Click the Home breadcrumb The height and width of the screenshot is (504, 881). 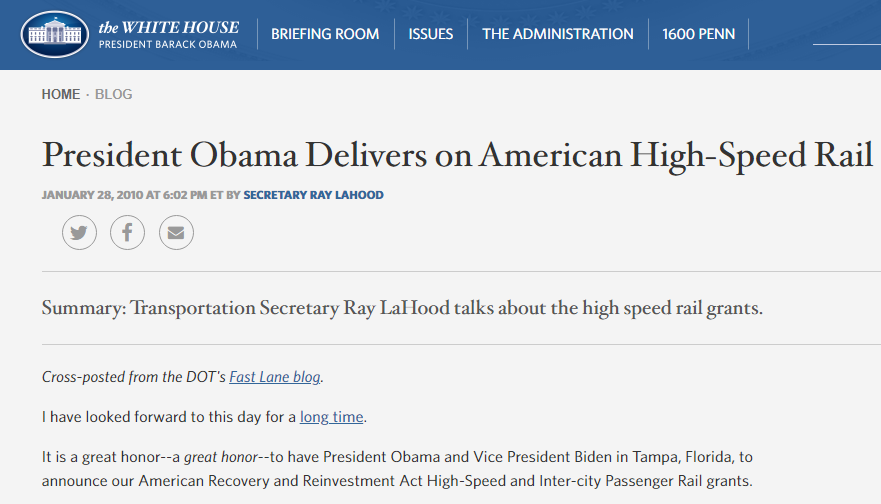pos(60,94)
